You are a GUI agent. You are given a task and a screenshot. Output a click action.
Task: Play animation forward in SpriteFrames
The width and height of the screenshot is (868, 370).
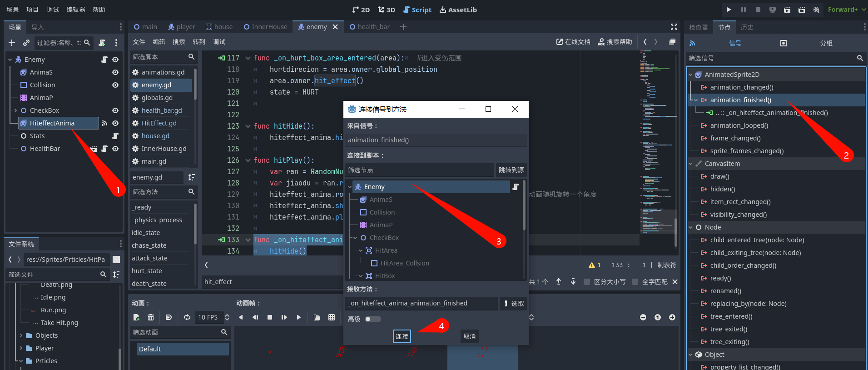[x=298, y=317]
